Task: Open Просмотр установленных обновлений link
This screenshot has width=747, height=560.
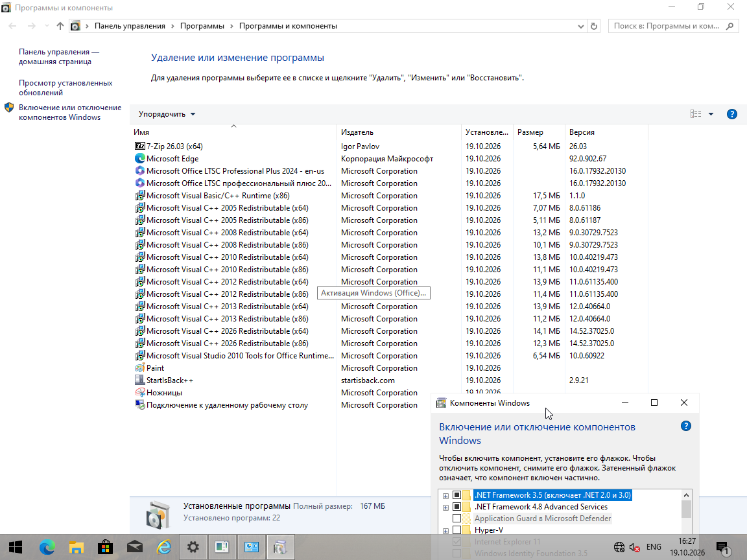Action: pyautogui.click(x=65, y=87)
